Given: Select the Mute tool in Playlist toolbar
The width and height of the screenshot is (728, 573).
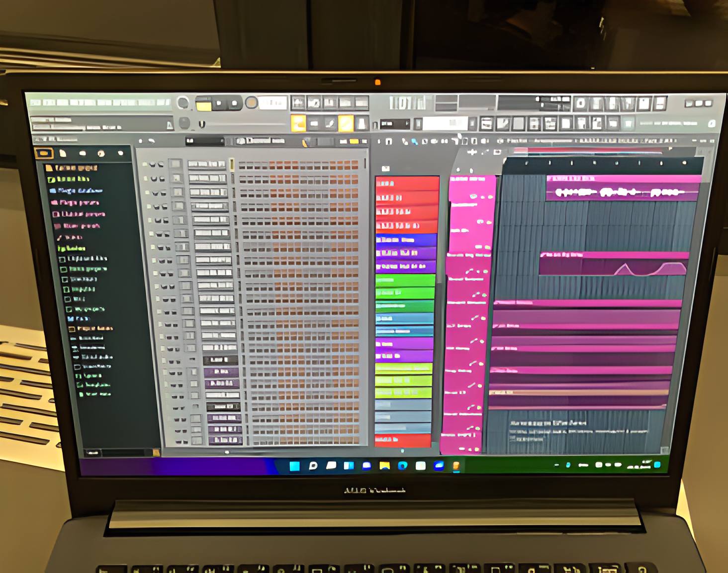Looking at the screenshot, I should pos(434,142).
